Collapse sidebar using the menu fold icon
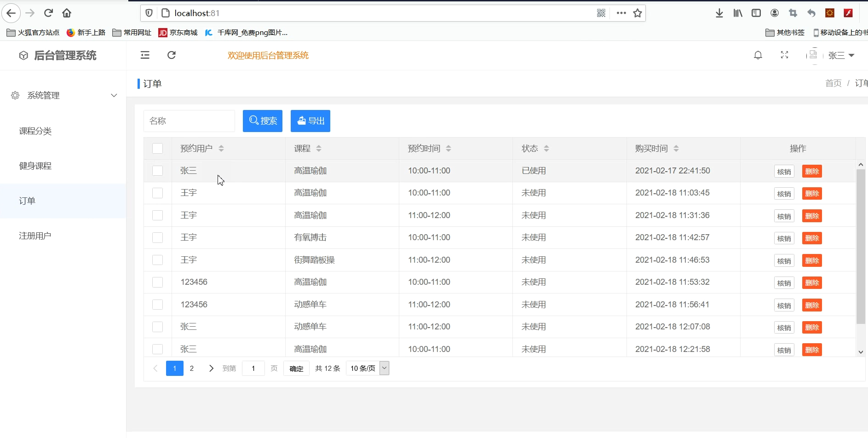Screen dimensions: 868x438 coord(145,55)
